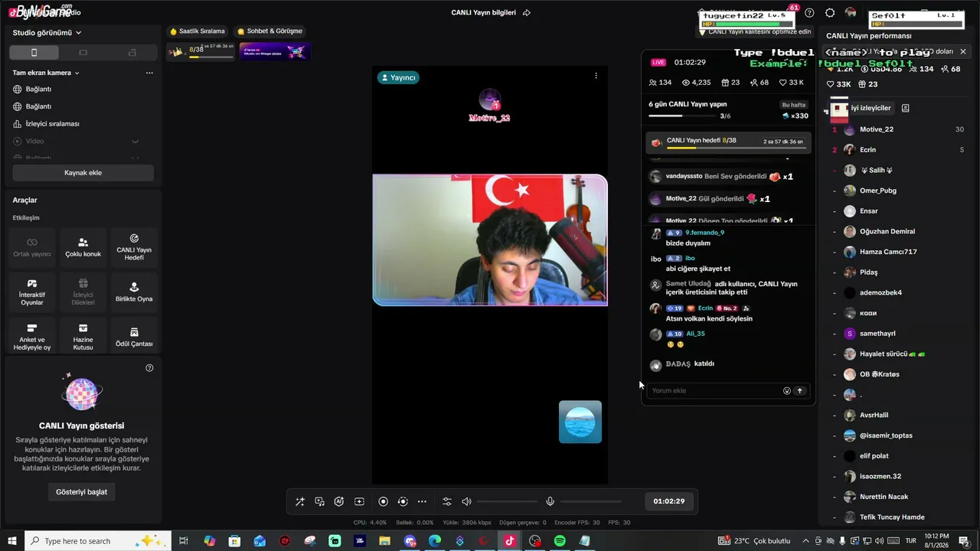Open the media and music icon
Image resolution: width=980 pixels, height=551 pixels.
point(320,501)
